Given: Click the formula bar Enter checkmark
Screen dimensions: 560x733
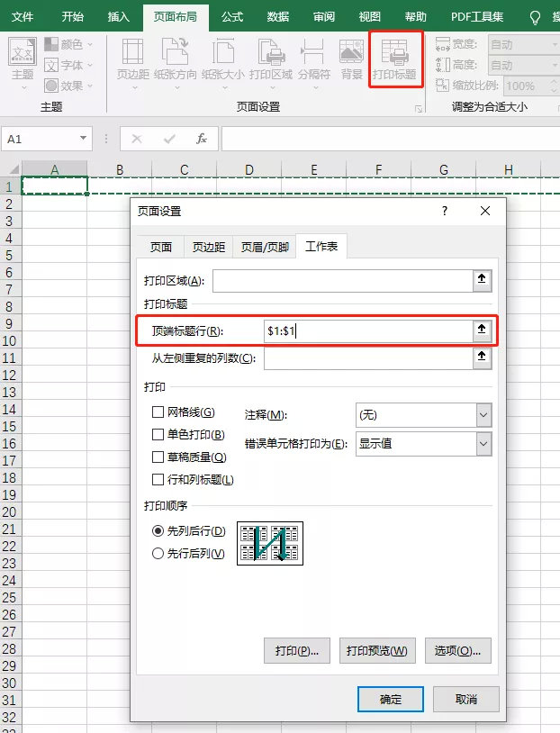Looking at the screenshot, I should (x=169, y=139).
